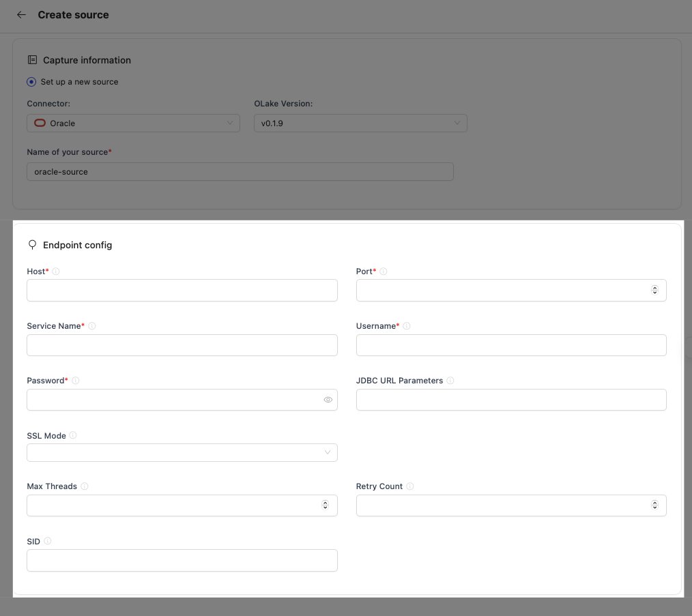Click the Capture information section icon
Screen dimensions: 692x616
click(x=32, y=59)
